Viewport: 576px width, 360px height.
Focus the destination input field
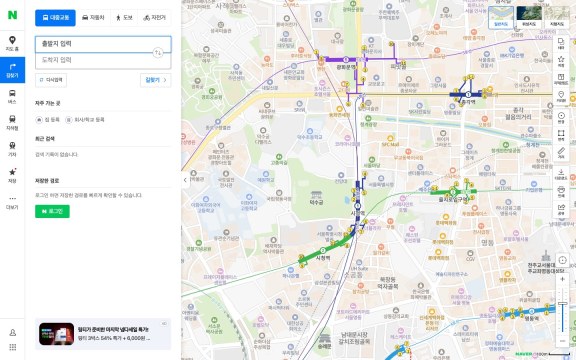point(103,60)
